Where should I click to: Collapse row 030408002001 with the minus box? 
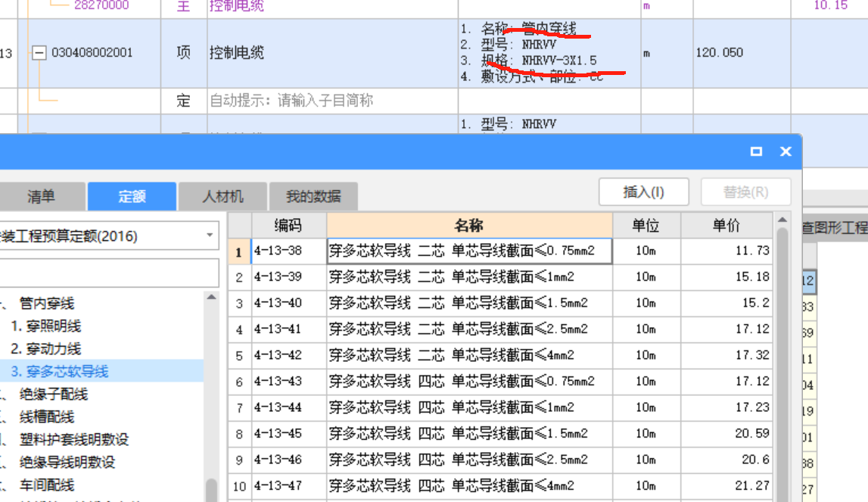[39, 53]
